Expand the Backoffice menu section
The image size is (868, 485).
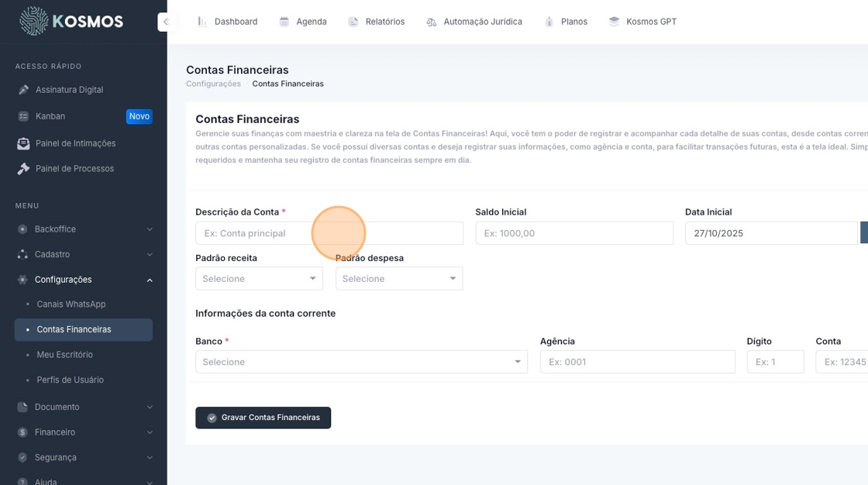(x=84, y=229)
